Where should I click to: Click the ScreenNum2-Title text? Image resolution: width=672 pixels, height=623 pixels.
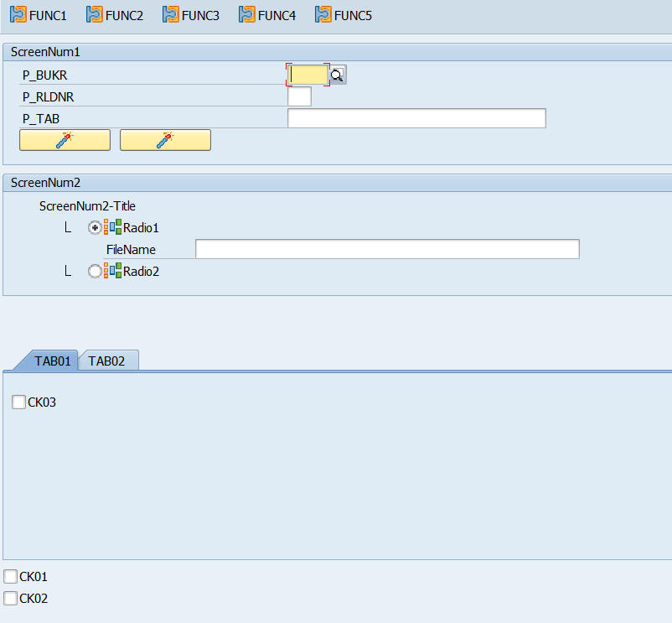click(87, 206)
